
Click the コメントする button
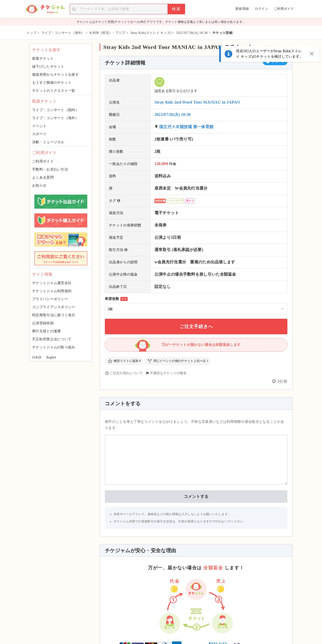pos(196,497)
